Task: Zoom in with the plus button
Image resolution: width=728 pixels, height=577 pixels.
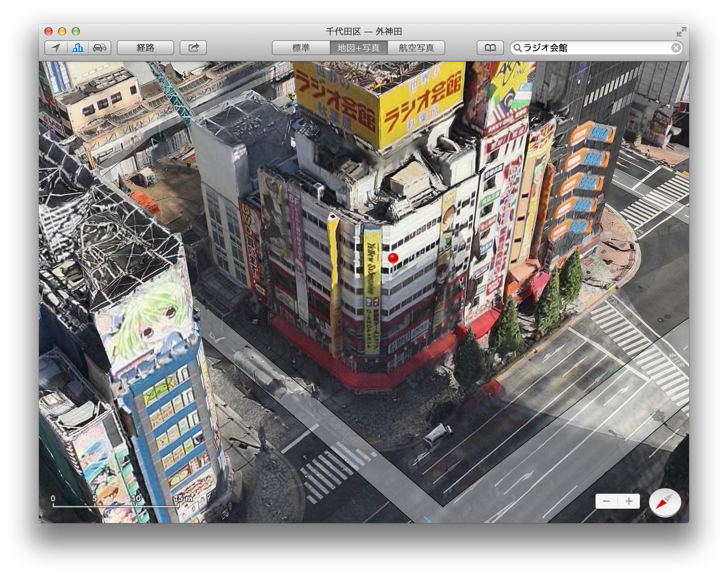Action: (629, 501)
